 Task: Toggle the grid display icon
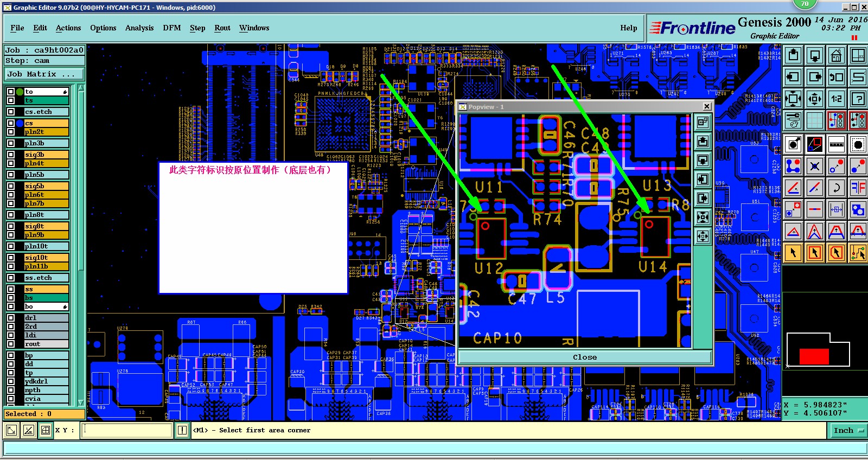coord(815,120)
